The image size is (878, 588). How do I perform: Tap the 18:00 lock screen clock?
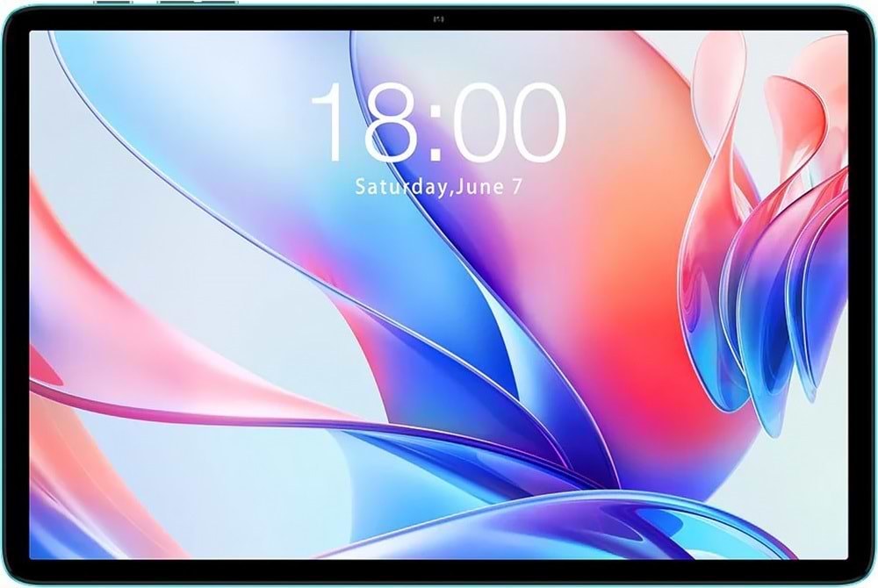(x=438, y=123)
